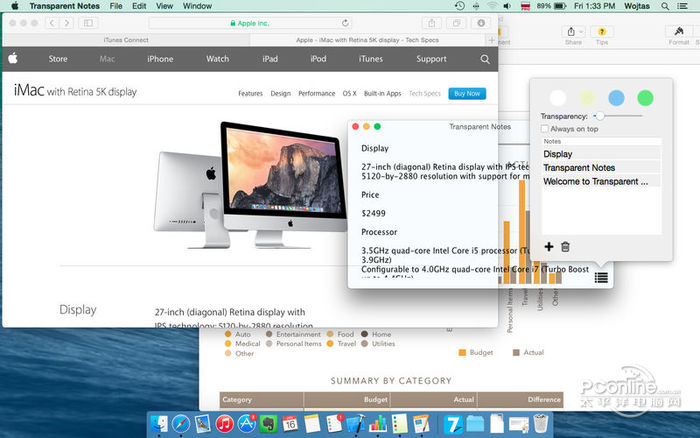Click the $2499 price text in note
700x438 pixels.
point(373,213)
